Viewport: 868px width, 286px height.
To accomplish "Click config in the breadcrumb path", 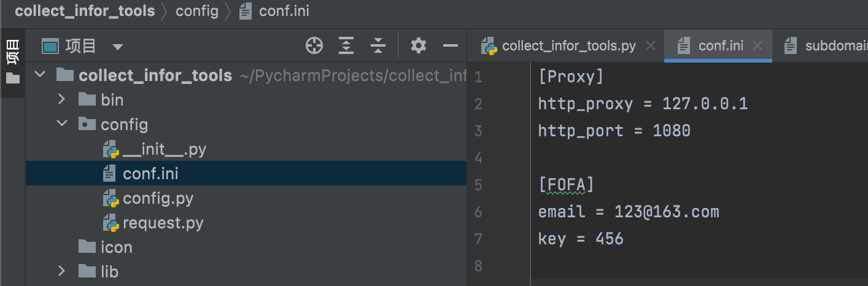I will pyautogui.click(x=197, y=11).
